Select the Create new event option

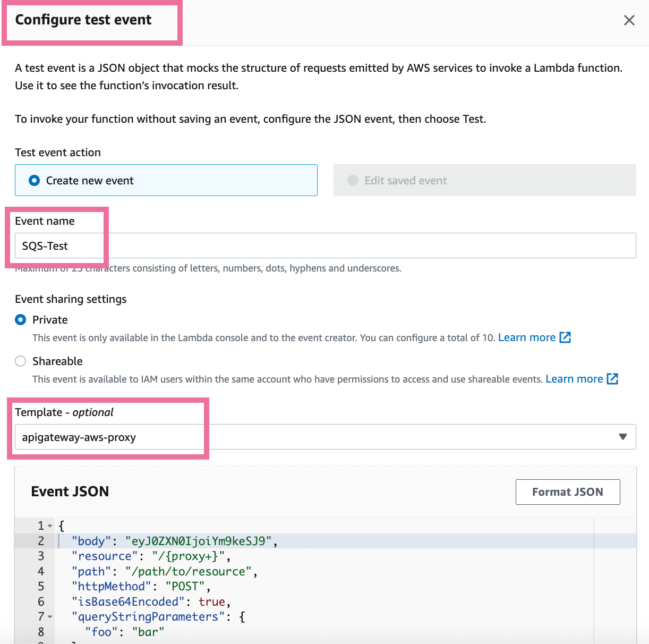(35, 181)
